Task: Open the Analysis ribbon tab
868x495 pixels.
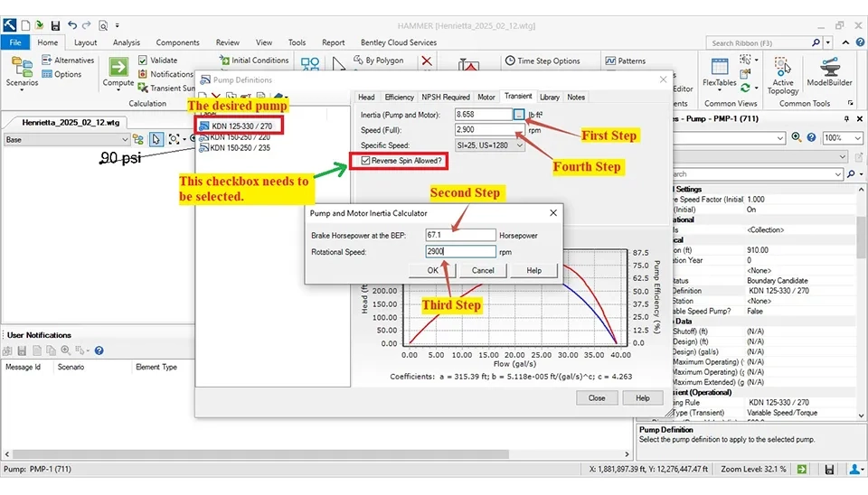Action: pyautogui.click(x=127, y=42)
